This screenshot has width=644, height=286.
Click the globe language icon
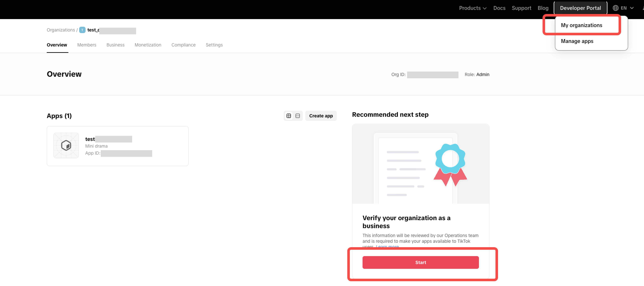[616, 8]
